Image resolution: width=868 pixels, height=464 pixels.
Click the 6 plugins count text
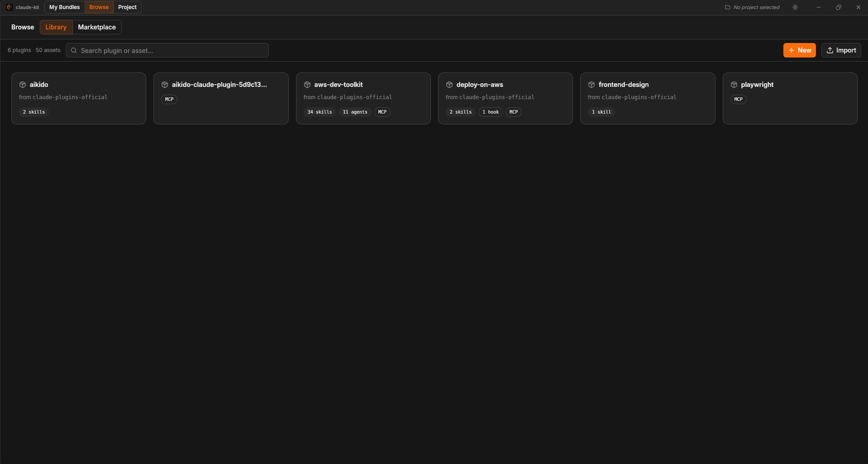pos(19,50)
